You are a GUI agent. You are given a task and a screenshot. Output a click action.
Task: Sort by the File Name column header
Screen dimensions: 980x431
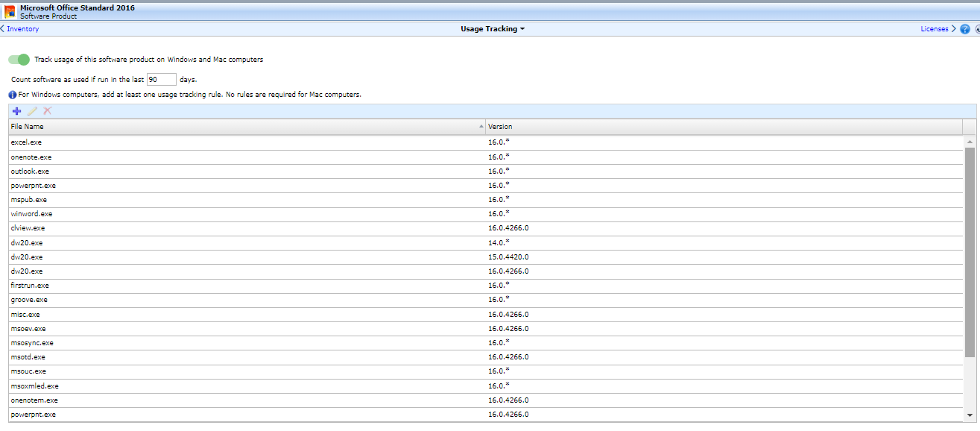[247, 127]
